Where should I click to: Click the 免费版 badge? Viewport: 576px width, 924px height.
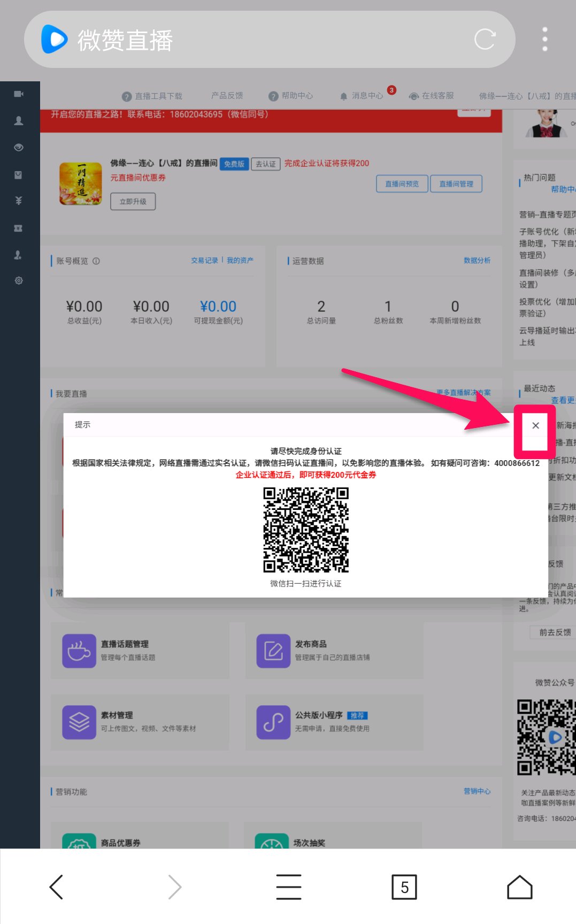[x=234, y=164]
